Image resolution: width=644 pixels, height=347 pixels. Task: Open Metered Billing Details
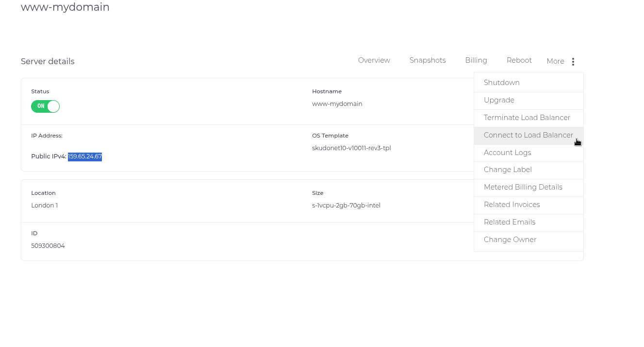point(523,187)
